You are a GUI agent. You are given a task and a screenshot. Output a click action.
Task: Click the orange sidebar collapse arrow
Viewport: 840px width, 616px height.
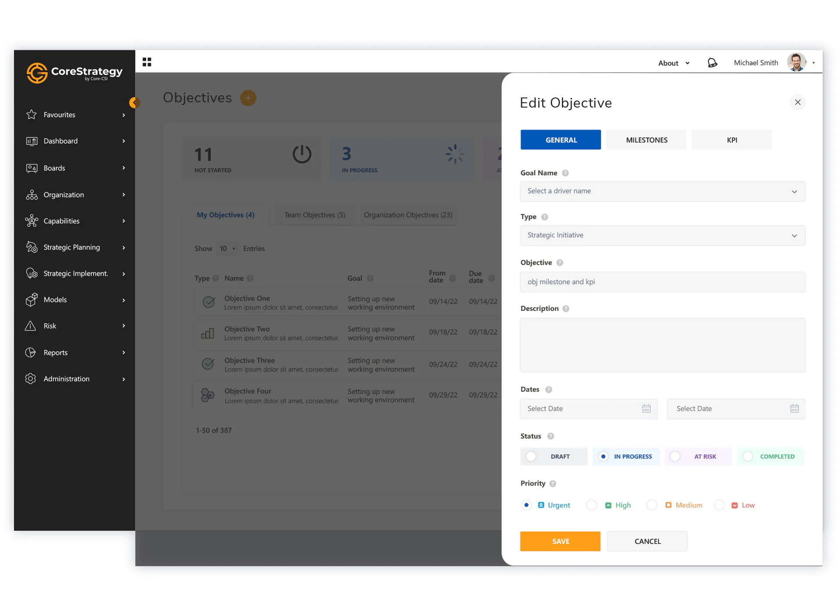tap(134, 103)
